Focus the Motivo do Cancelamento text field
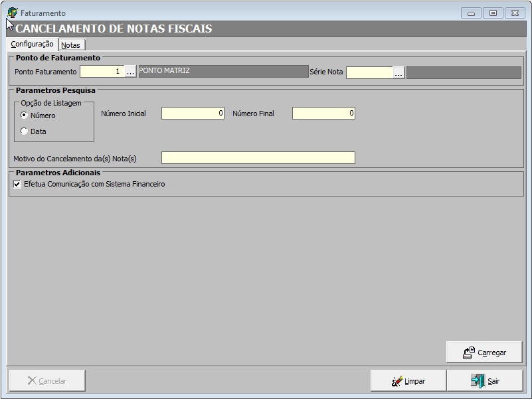532x399 pixels. [x=258, y=158]
